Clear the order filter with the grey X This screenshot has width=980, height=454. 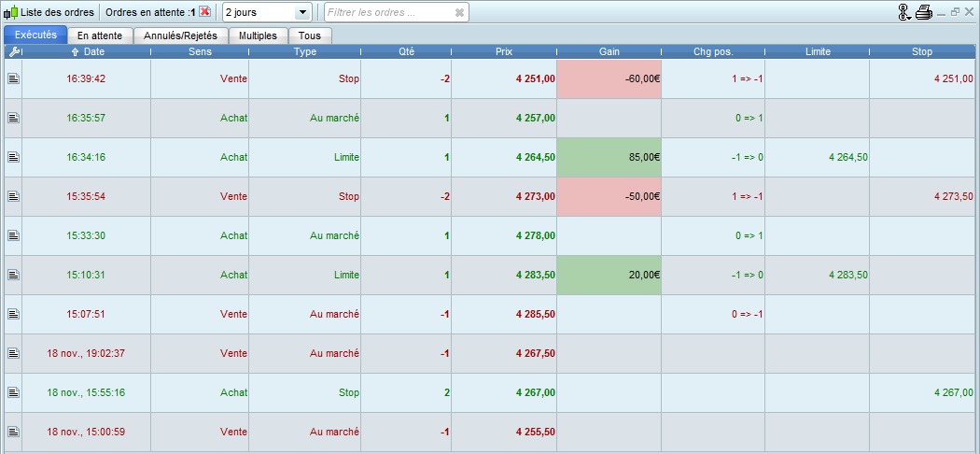coord(458,12)
